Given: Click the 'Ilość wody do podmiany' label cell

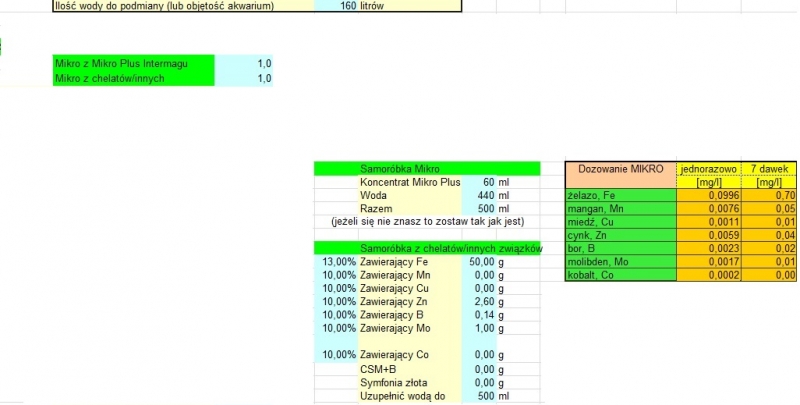Looking at the screenshot, I should (184, 6).
